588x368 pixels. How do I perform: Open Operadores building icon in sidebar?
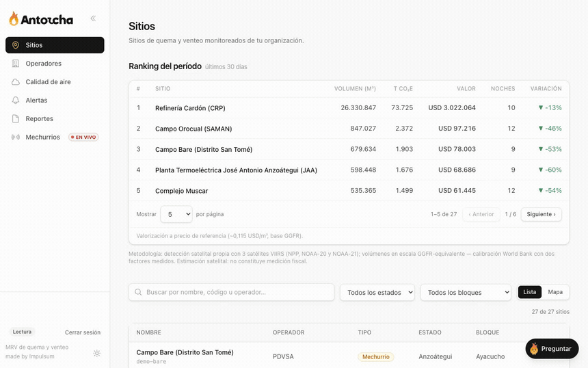[15, 64]
